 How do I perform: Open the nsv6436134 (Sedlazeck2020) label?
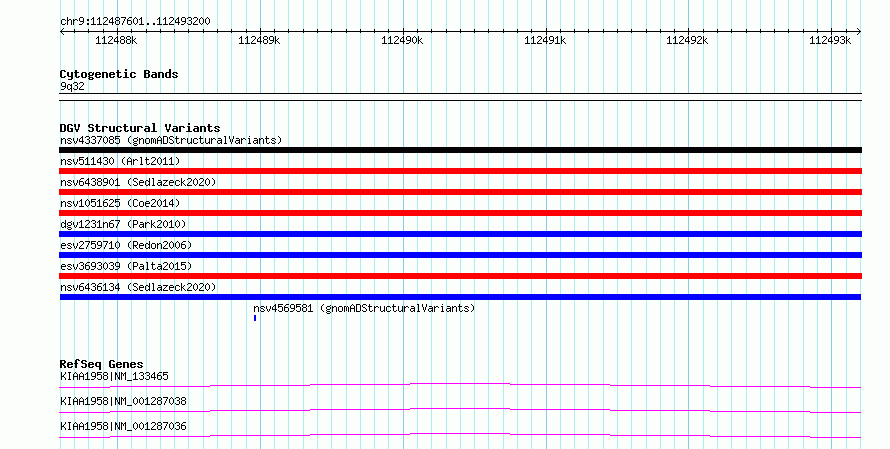click(138, 287)
